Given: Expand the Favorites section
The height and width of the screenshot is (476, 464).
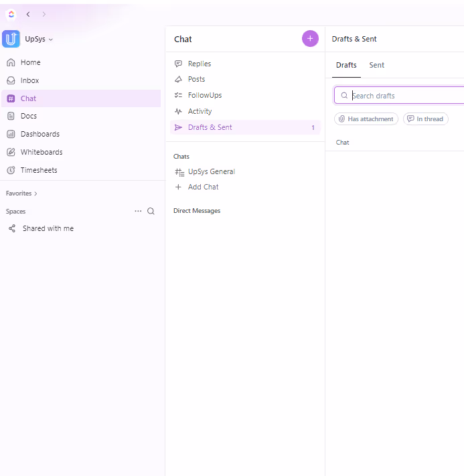Looking at the screenshot, I should tap(21, 193).
